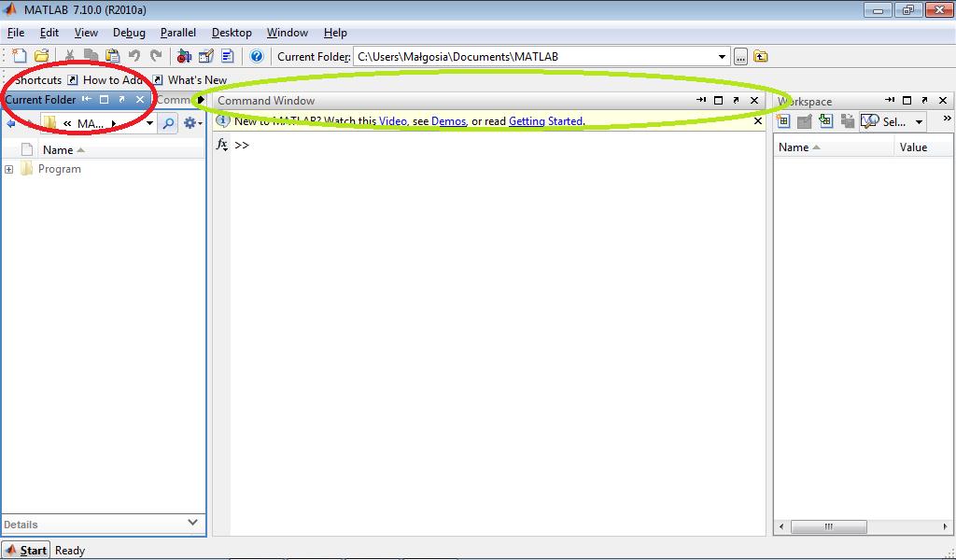This screenshot has width=956, height=560.
Task: Maximize the Current Folder panel
Action: (x=105, y=99)
